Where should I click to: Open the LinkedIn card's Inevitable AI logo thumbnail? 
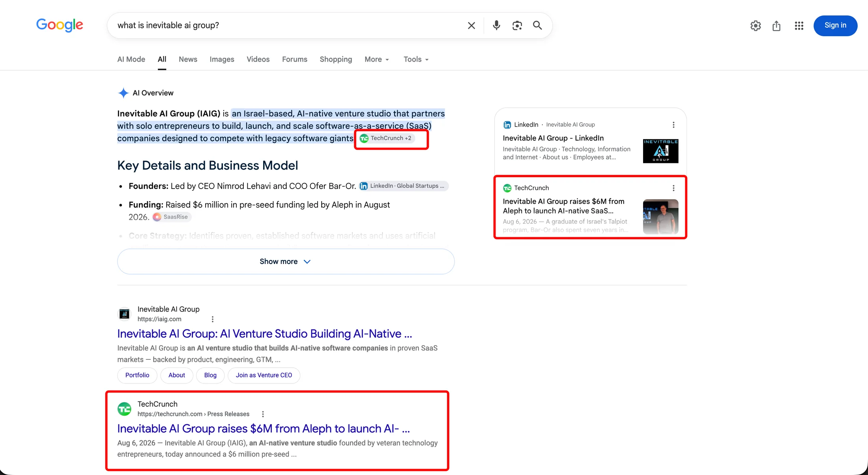point(660,151)
